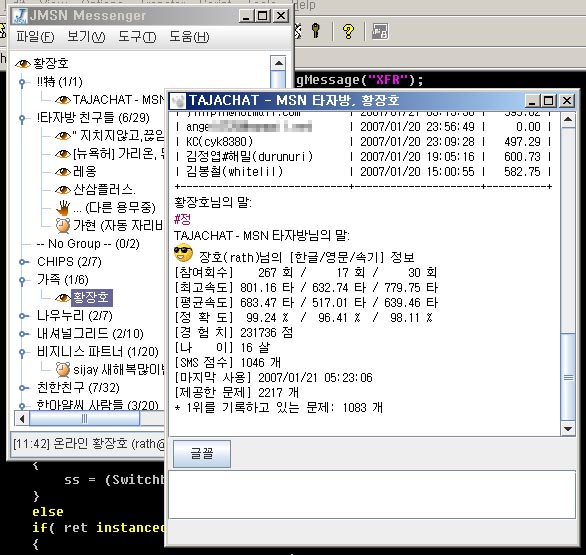The width and height of the screenshot is (586, 555).
Task: Click the JMSN Messenger title bar icon
Action: pyautogui.click(x=19, y=16)
